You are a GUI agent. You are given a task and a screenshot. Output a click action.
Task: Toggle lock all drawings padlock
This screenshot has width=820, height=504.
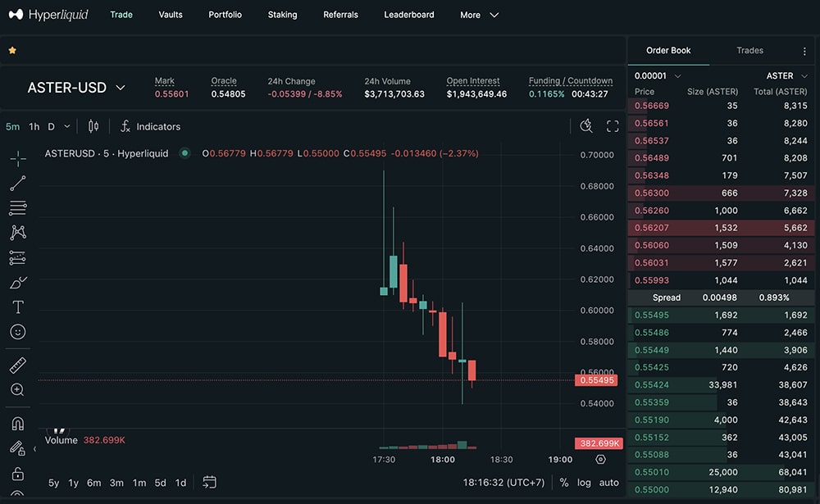pos(18,474)
